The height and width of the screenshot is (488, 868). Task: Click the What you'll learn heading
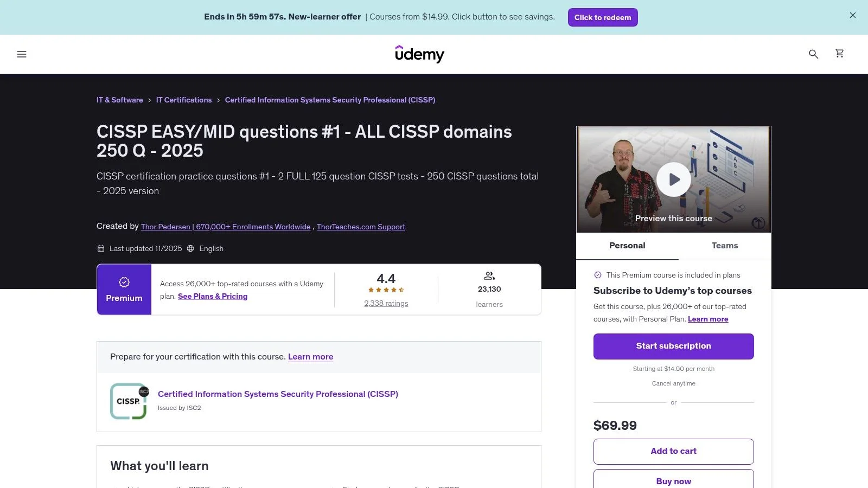pyautogui.click(x=159, y=466)
